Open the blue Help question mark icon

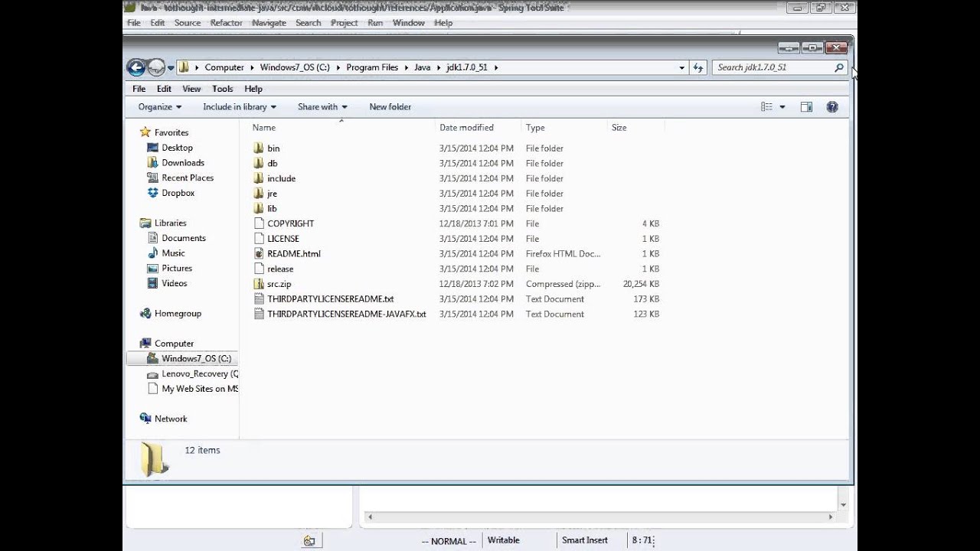point(832,107)
